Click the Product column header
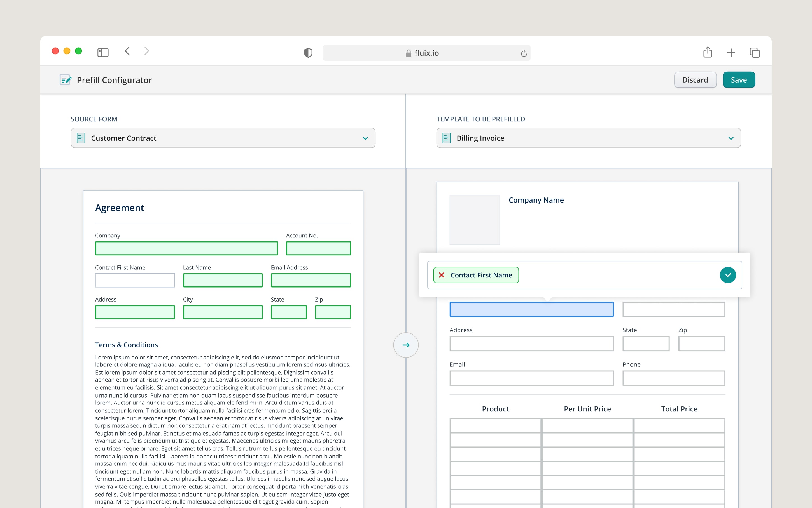 point(495,409)
